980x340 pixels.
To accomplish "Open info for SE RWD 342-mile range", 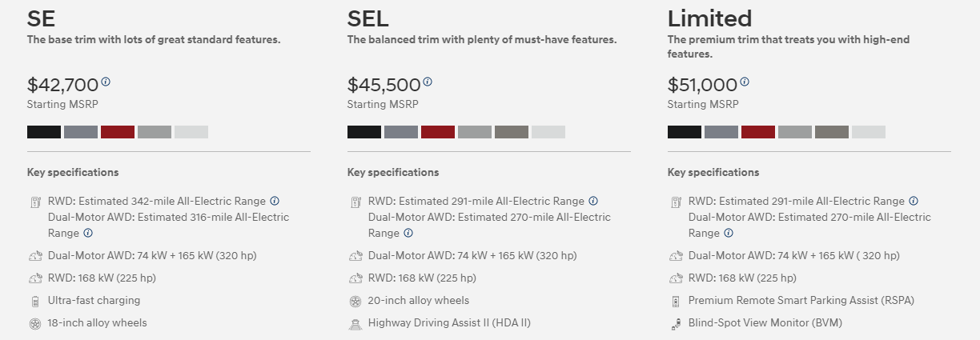I will [275, 201].
